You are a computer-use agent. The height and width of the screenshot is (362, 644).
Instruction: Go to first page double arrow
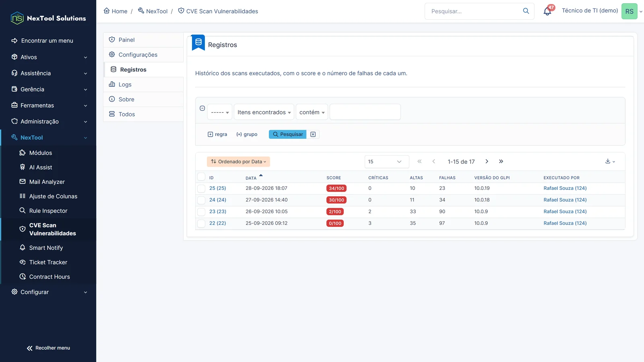(x=419, y=161)
